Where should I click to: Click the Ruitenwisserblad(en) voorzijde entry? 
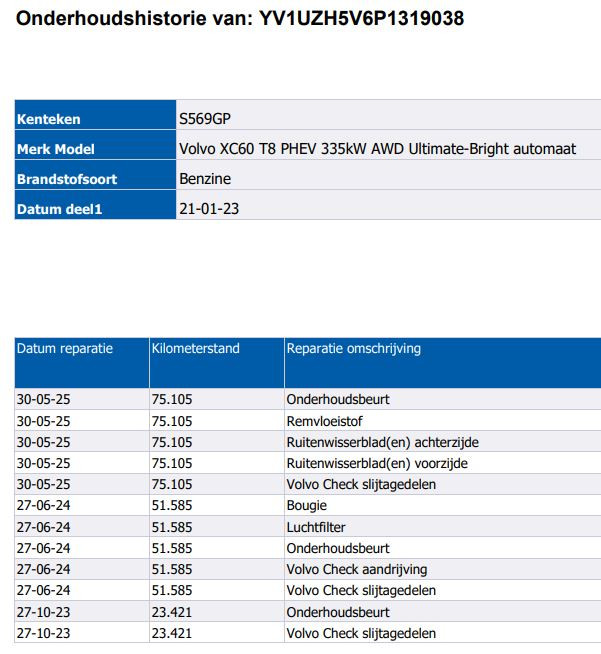pyautogui.click(x=377, y=463)
